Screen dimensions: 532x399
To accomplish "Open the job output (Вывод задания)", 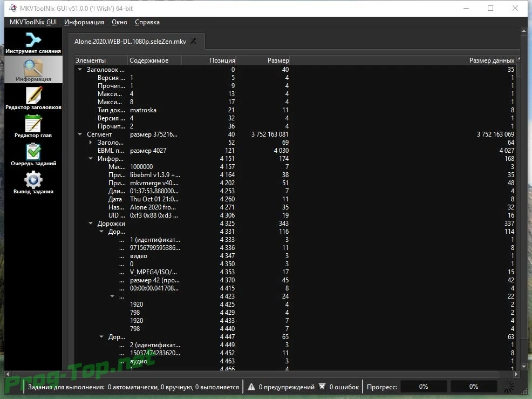I will pyautogui.click(x=33, y=182).
